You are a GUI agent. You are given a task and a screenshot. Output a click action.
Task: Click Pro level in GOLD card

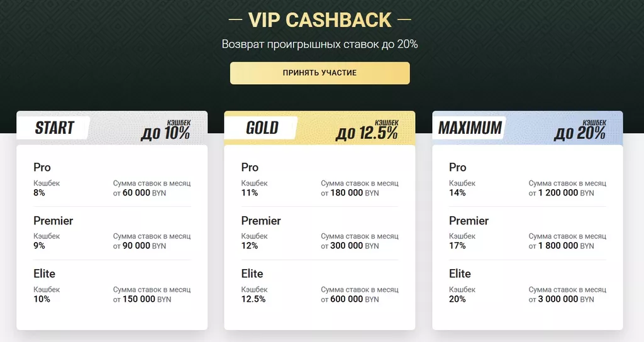pos(250,167)
